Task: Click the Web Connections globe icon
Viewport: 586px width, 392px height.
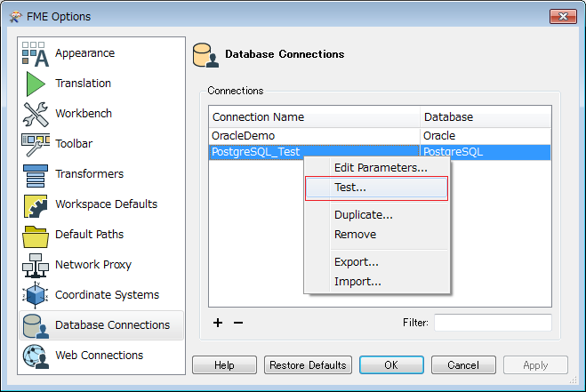Action: point(36,356)
